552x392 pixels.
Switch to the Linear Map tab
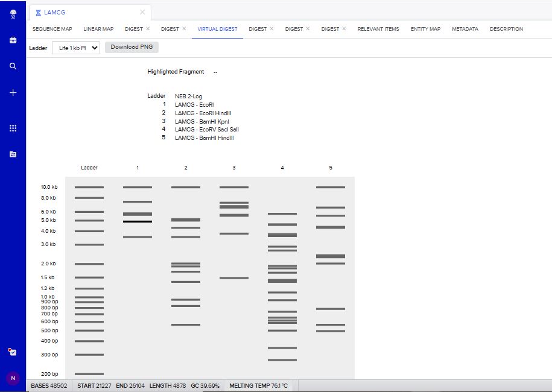(98, 29)
